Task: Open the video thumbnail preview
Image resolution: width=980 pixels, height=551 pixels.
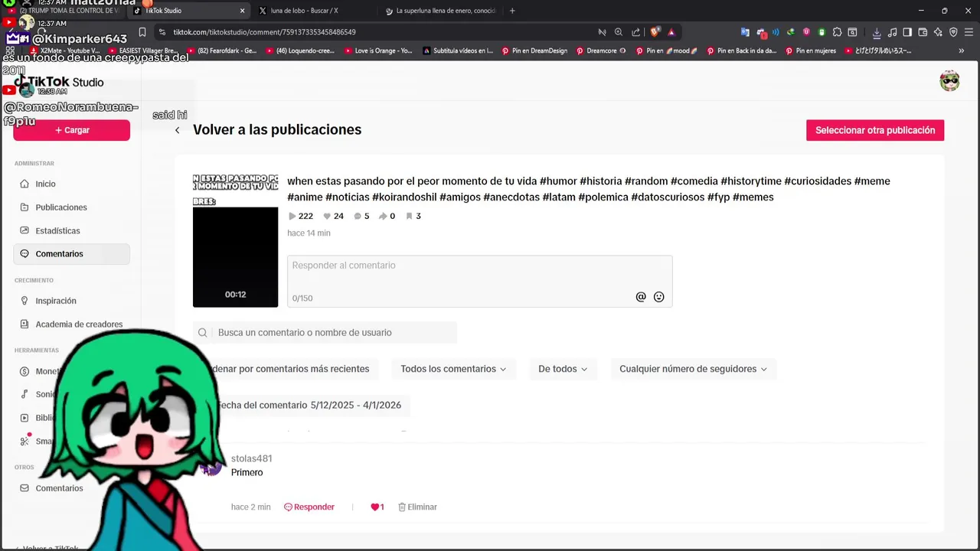Action: coord(235,240)
